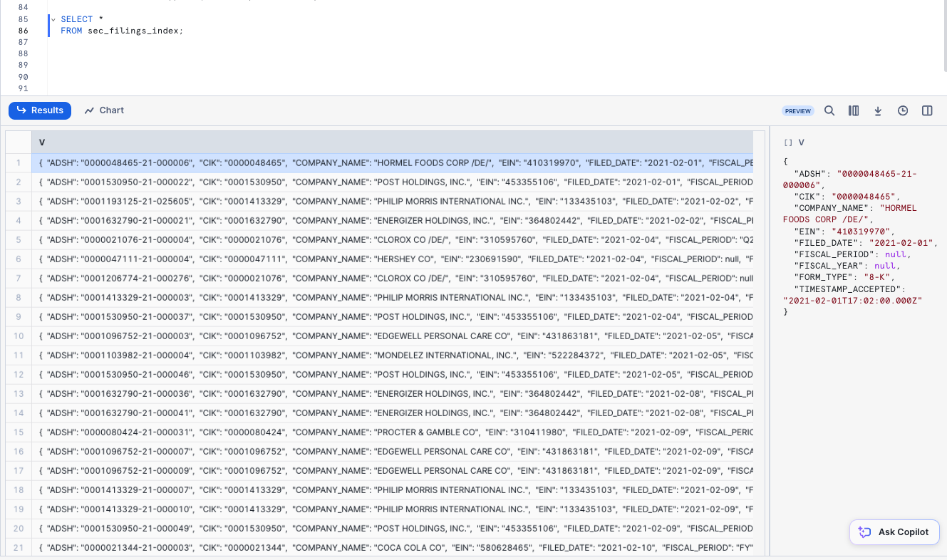
Task: Open the search results icon
Action: click(x=829, y=110)
